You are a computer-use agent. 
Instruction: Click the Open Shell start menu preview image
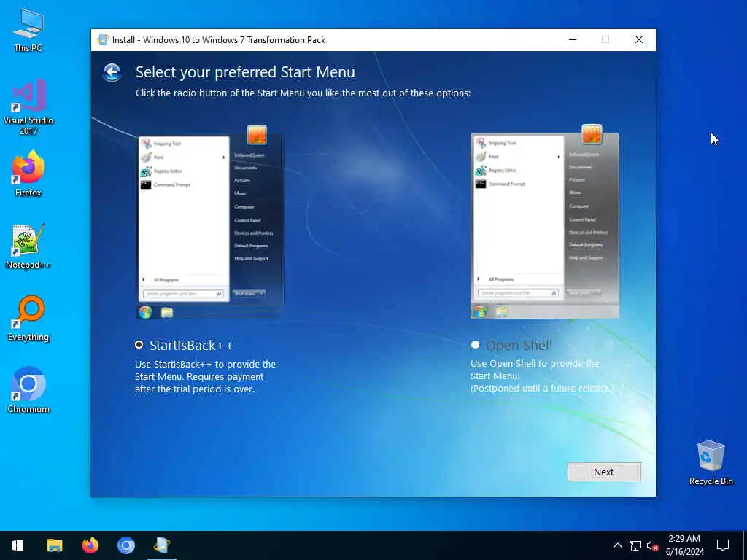click(545, 222)
